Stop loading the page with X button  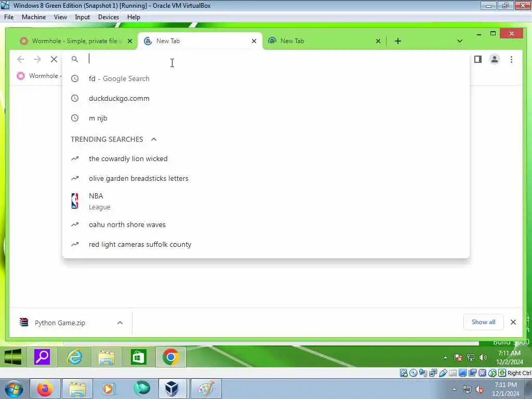click(x=54, y=59)
